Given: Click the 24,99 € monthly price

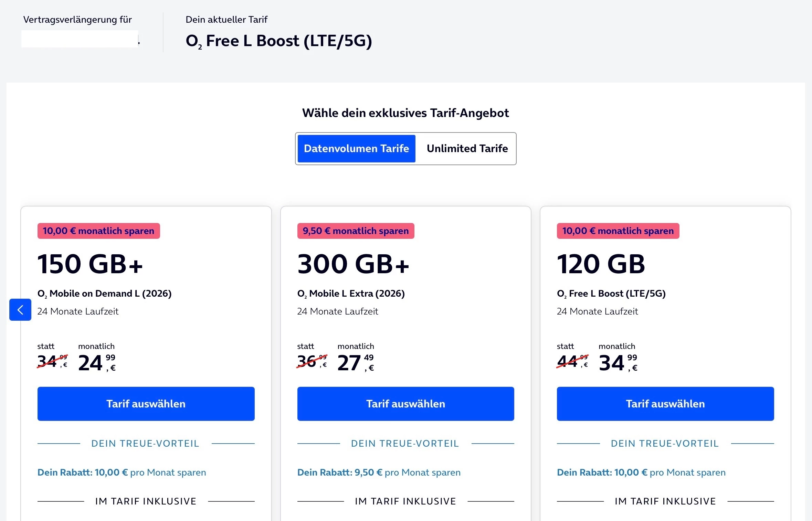Looking at the screenshot, I should [x=97, y=363].
